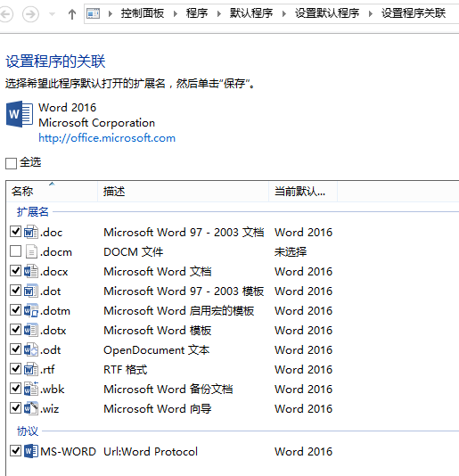Expand the chevron after 默认程序

[283, 13]
